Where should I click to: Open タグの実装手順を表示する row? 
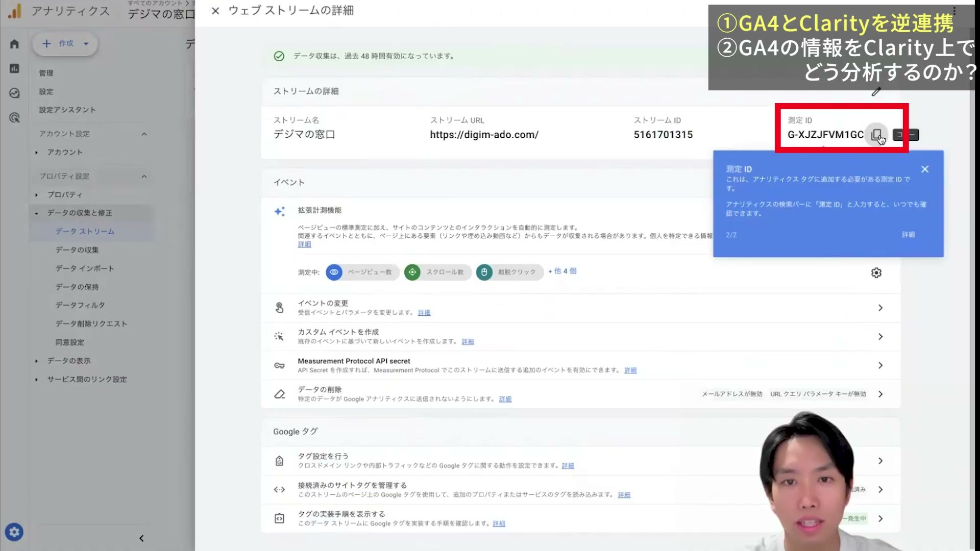pos(580,518)
